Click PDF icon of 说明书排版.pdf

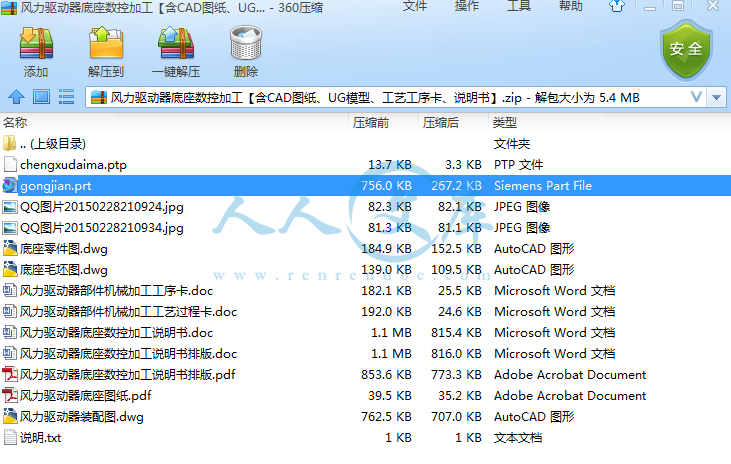[10, 374]
